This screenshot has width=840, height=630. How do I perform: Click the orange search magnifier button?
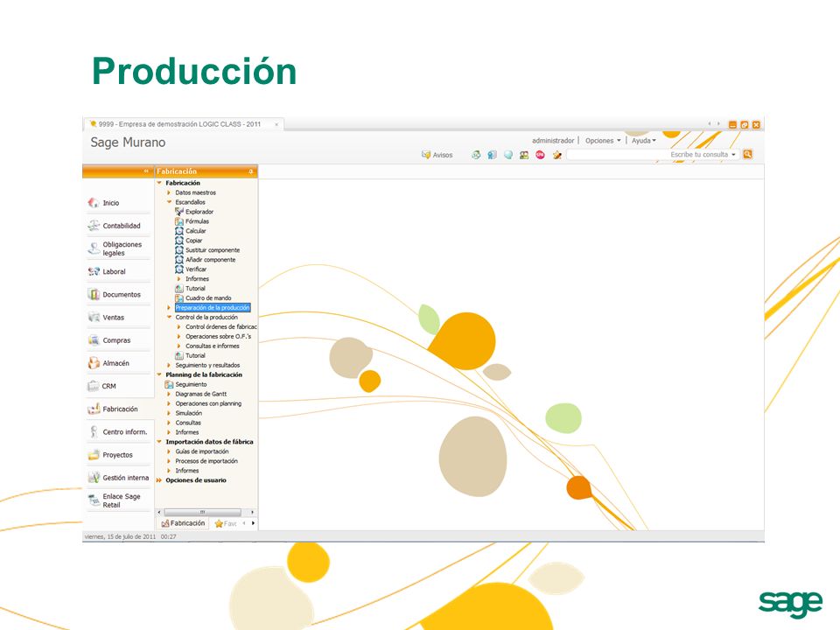click(x=748, y=154)
